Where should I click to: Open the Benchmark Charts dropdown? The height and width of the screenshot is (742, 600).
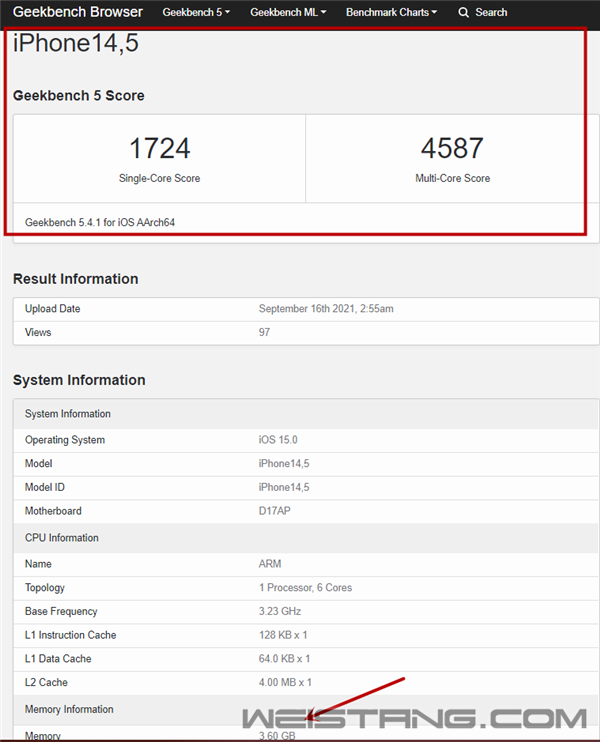coord(391,13)
